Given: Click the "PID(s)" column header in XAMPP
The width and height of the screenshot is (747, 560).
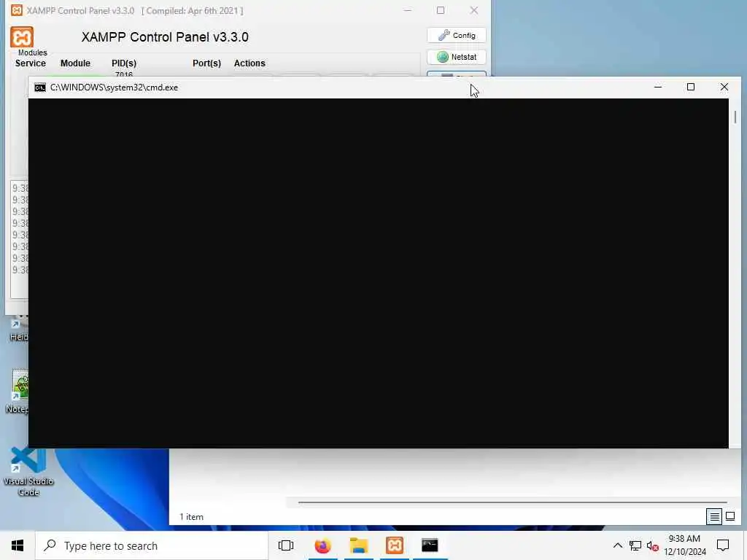Looking at the screenshot, I should point(124,63).
